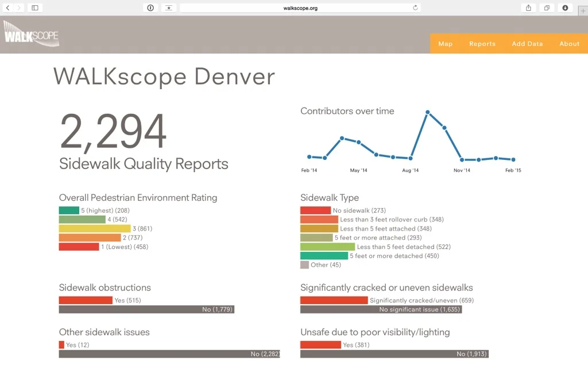Open the About page
588x368 pixels.
point(569,44)
